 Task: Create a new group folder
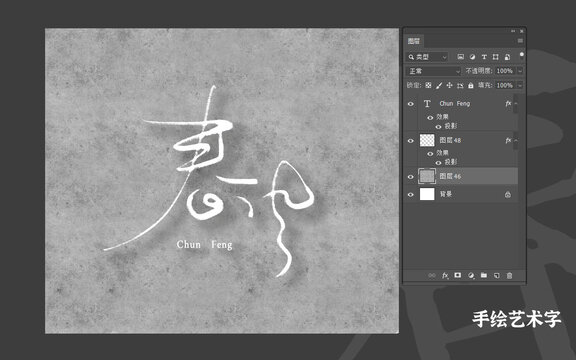(484, 275)
